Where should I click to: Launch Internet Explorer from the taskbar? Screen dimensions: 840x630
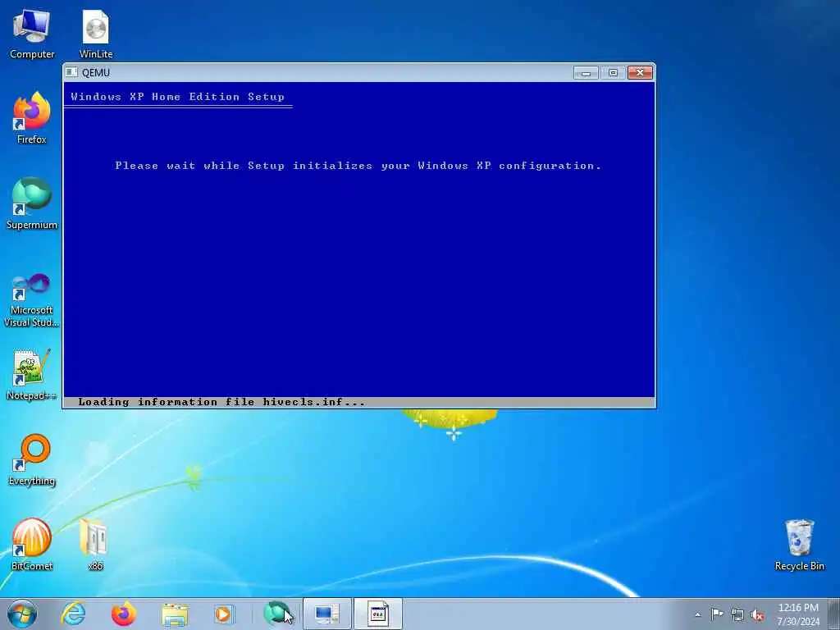click(x=73, y=614)
